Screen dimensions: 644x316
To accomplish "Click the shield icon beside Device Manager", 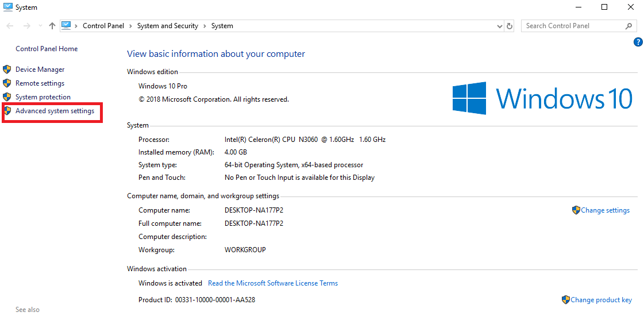I will [6, 70].
